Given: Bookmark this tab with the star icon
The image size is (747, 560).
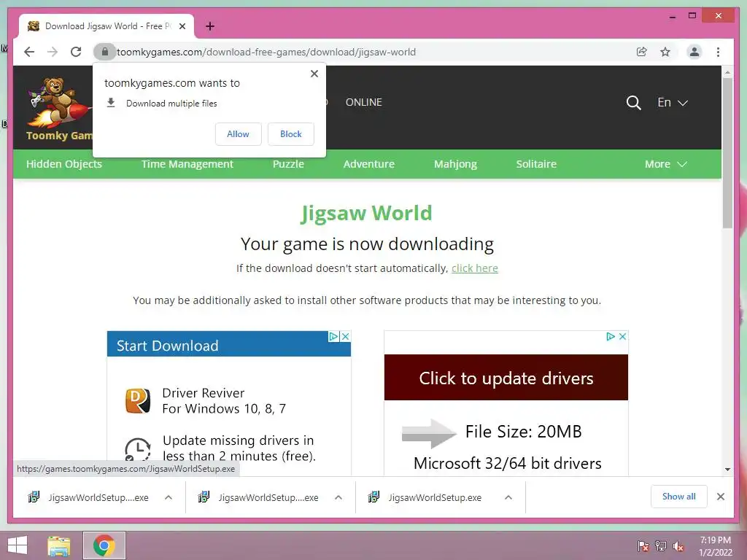Looking at the screenshot, I should coord(665,52).
